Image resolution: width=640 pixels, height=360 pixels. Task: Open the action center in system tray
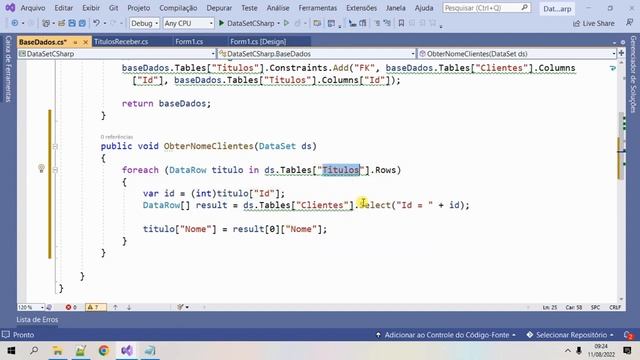[x=627, y=350]
